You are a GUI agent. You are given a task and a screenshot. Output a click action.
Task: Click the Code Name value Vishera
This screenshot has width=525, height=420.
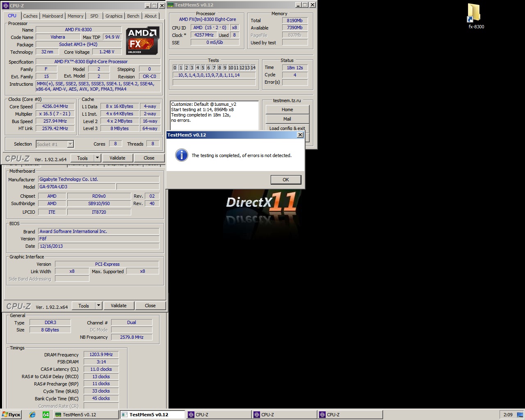58,37
